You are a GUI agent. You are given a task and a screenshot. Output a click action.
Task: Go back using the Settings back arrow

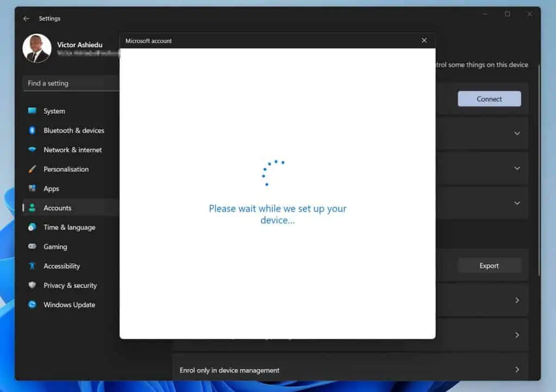pyautogui.click(x=26, y=18)
